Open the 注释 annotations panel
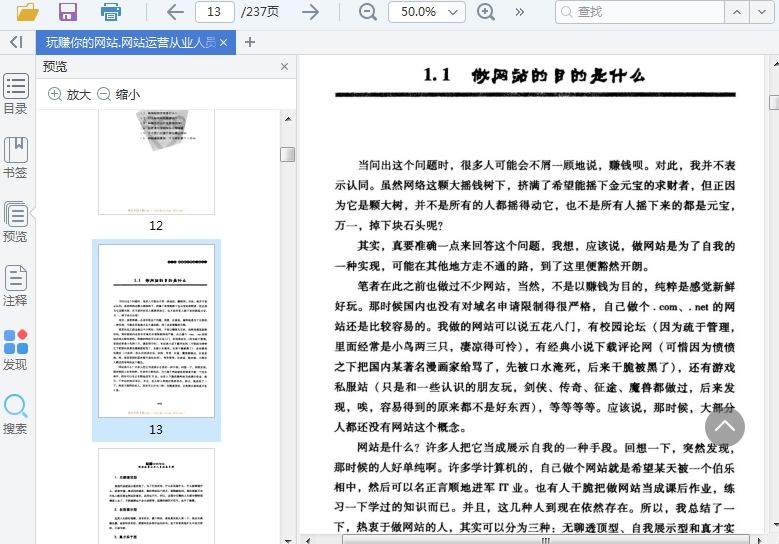779x544 pixels. 15,286
